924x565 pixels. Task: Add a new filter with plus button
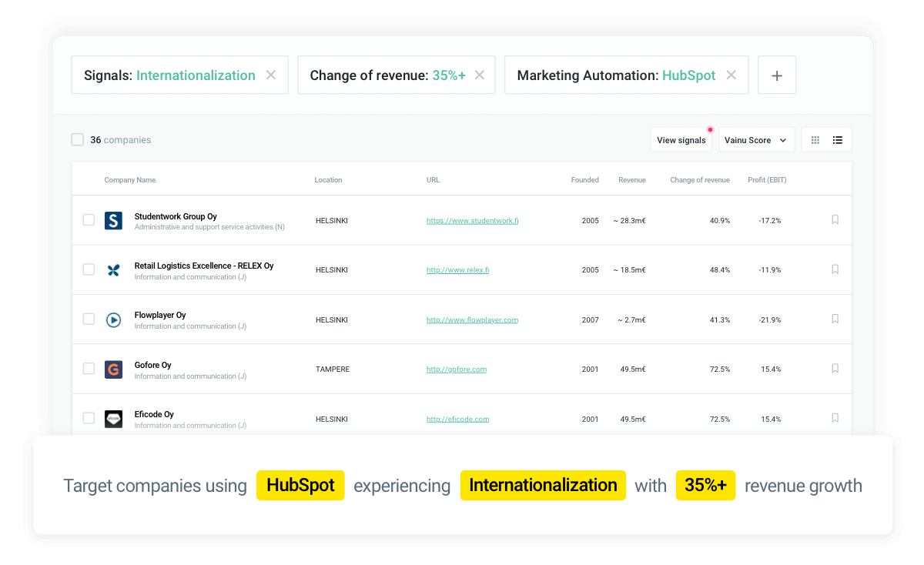coord(777,75)
